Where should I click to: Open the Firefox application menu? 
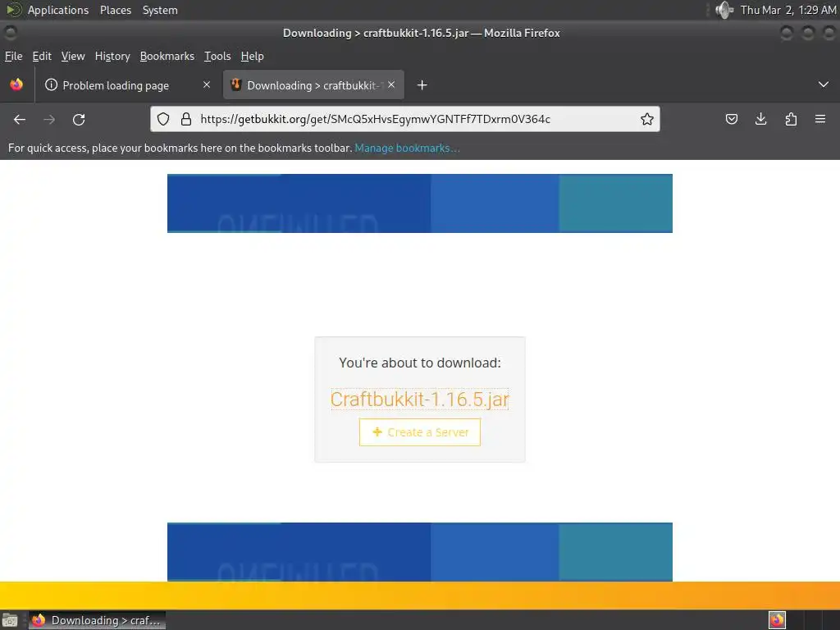coord(820,119)
